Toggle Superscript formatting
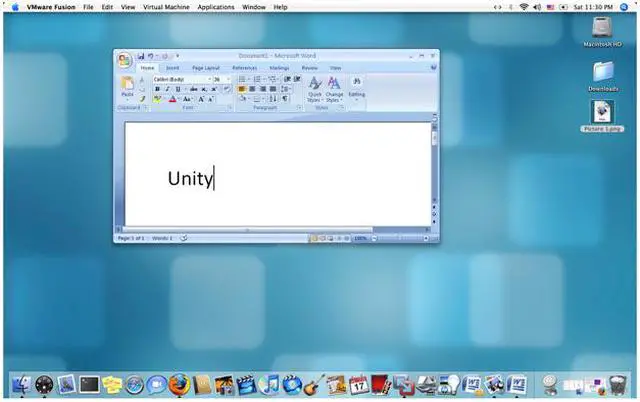Screen dimensions: 640x402 click(x=213, y=89)
